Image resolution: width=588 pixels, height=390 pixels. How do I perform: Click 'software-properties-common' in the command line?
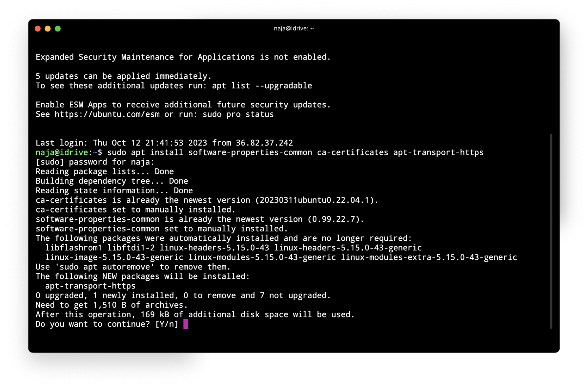click(x=250, y=153)
